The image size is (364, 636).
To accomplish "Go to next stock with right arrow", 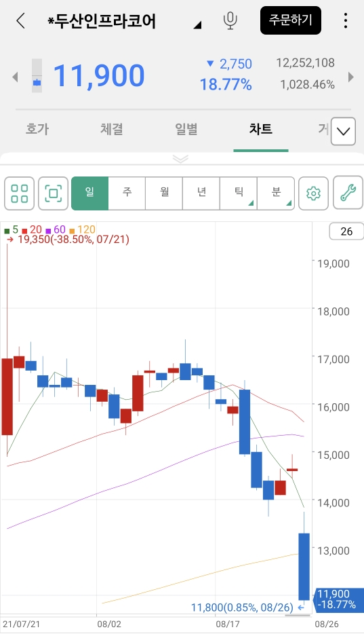I will [x=350, y=77].
